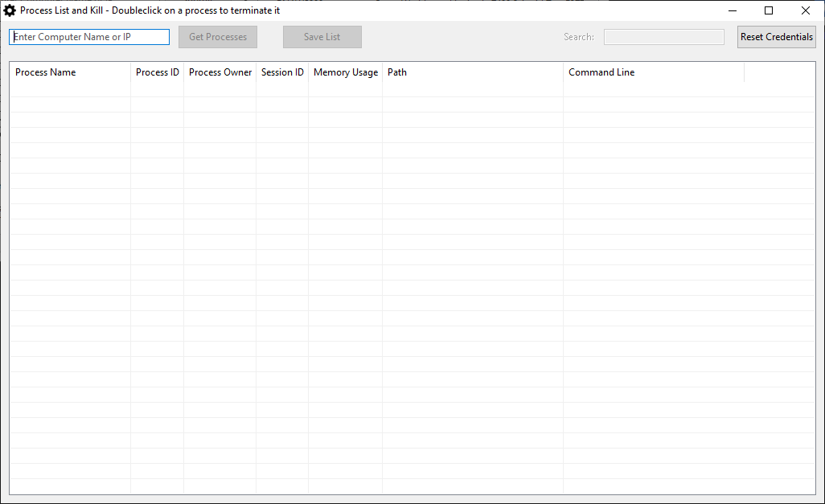The height and width of the screenshot is (504, 825).
Task: Click the Process Owner column header
Action: click(x=220, y=72)
